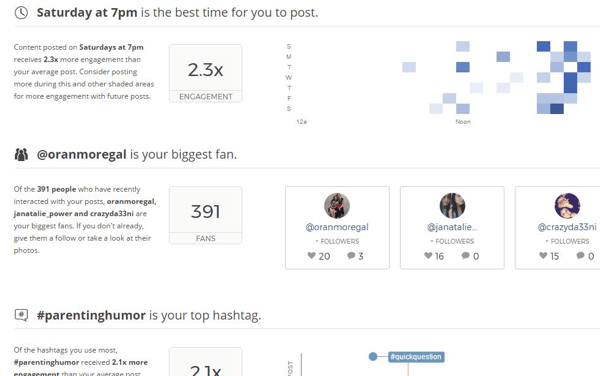Click the heart icon on @janatalie card

coord(428,255)
